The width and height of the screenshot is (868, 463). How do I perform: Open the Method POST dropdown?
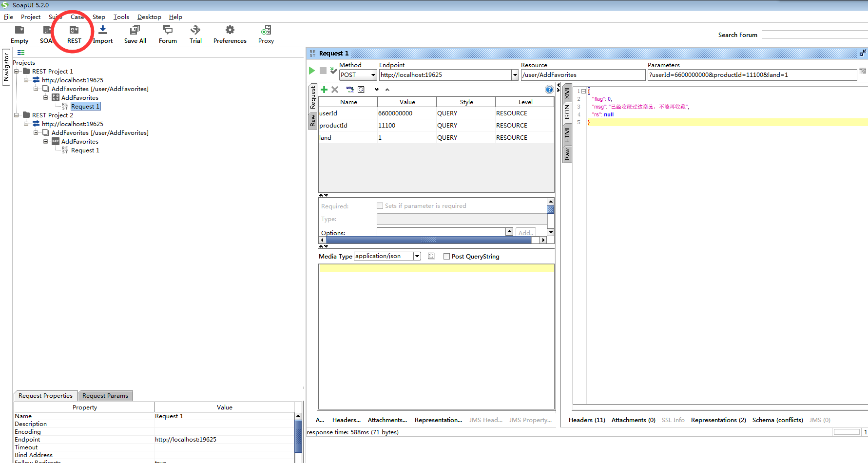point(373,75)
